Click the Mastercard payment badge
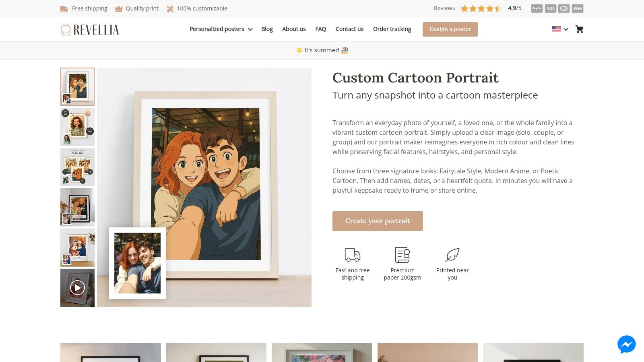644x362 pixels. pyautogui.click(x=564, y=8)
